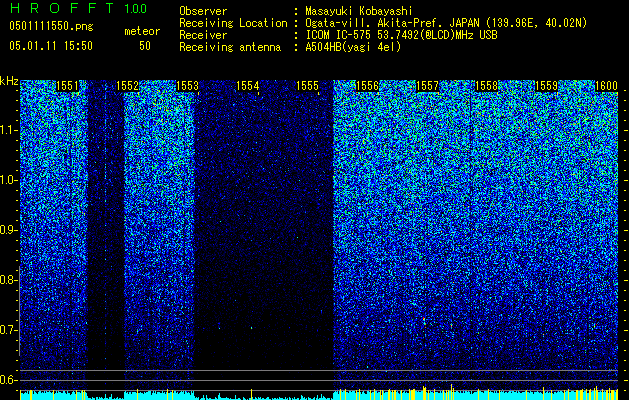
Task: Click the Receiving Location label
Action: 233,23
